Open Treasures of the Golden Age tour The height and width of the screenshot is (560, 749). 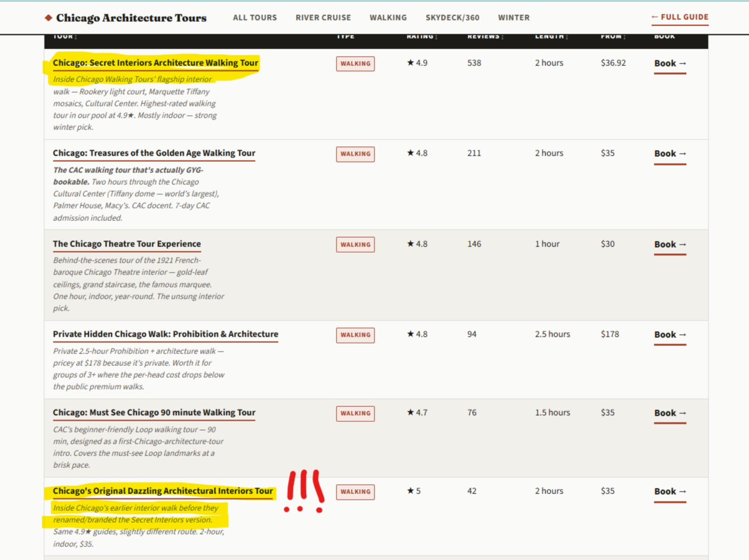coord(154,153)
